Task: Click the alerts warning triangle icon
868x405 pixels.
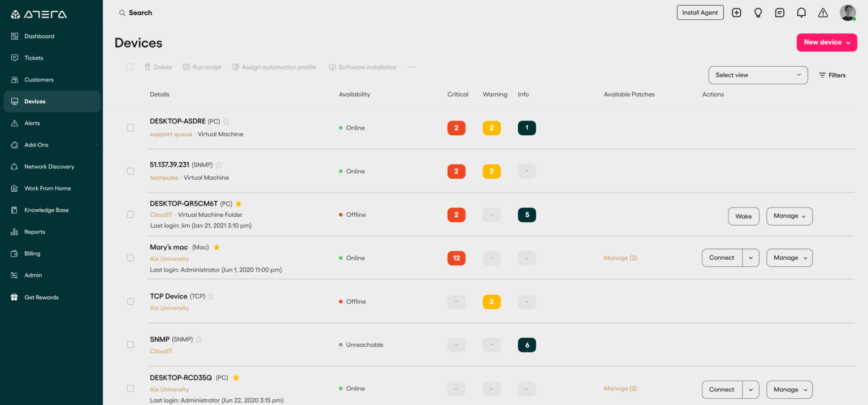Action: pyautogui.click(x=823, y=12)
